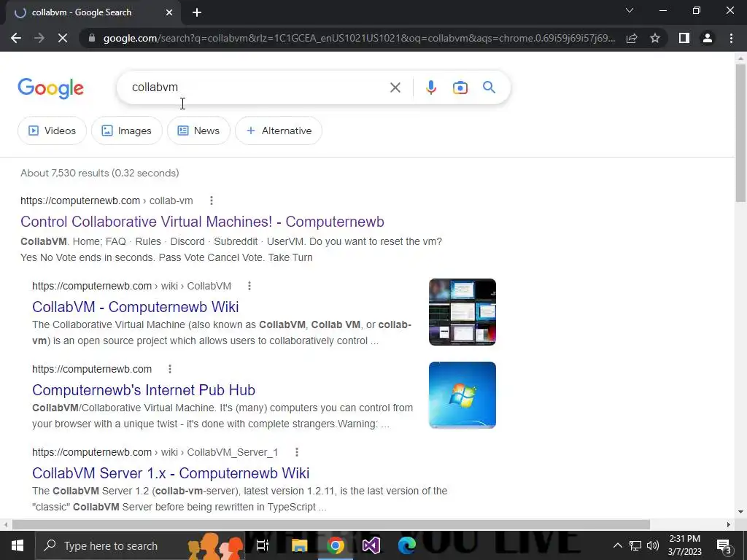Close the collabvm Google Search tab

pos(169,13)
